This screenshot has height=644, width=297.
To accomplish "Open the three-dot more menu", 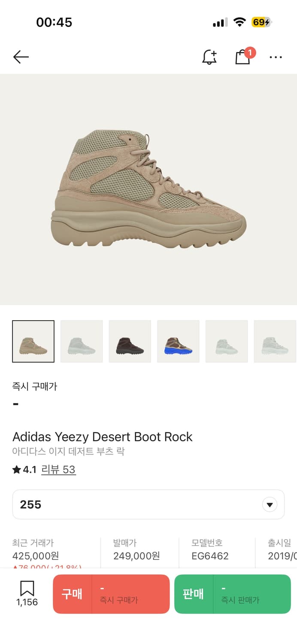I will coord(276,57).
